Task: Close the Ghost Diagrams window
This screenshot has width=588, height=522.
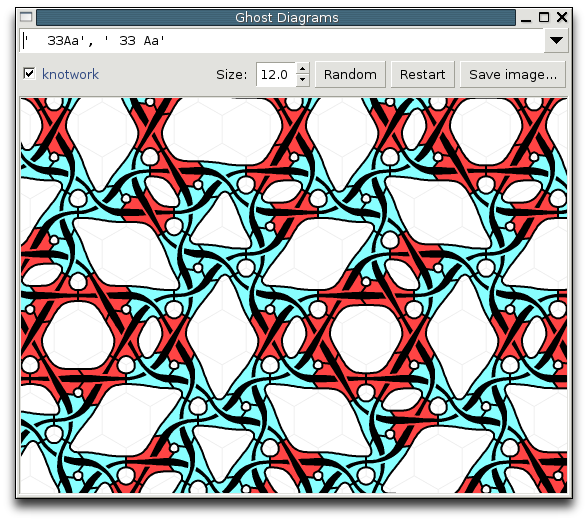Action: tap(562, 17)
